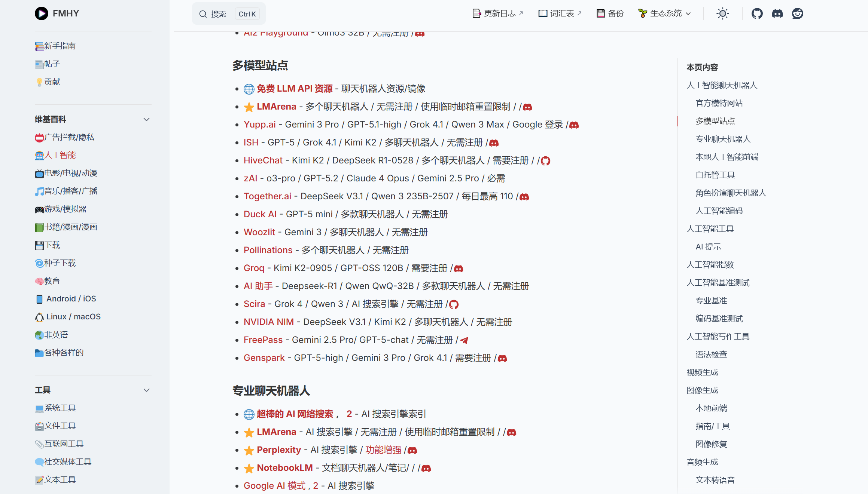This screenshot has width=868, height=494.
Task: Open the Perplexity link
Action: [278, 450]
